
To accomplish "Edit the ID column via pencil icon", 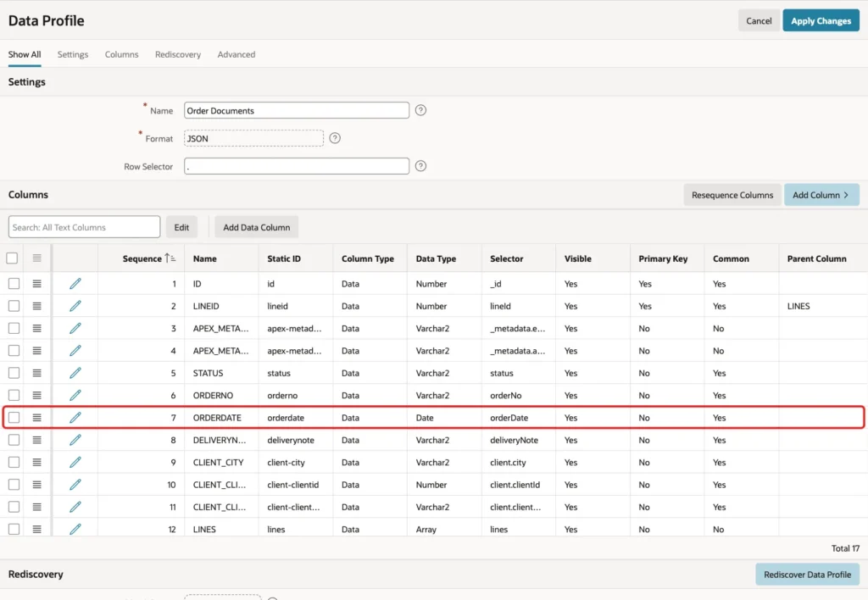I will 75,283.
